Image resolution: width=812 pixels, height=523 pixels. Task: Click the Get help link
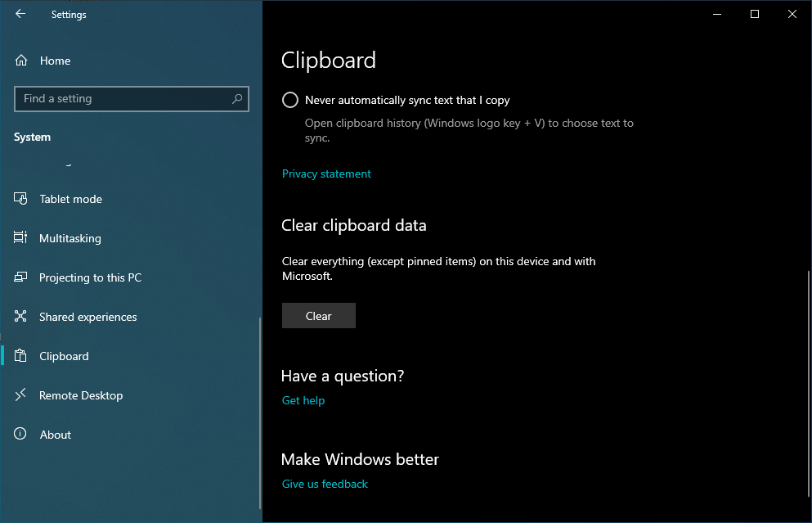pyautogui.click(x=303, y=400)
